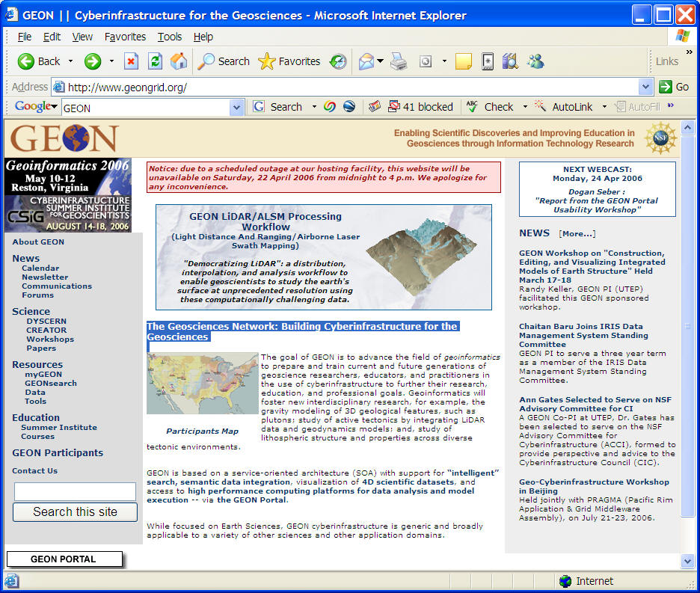Click the scrollbar down arrow
This screenshot has height=593, width=700.
(x=687, y=561)
